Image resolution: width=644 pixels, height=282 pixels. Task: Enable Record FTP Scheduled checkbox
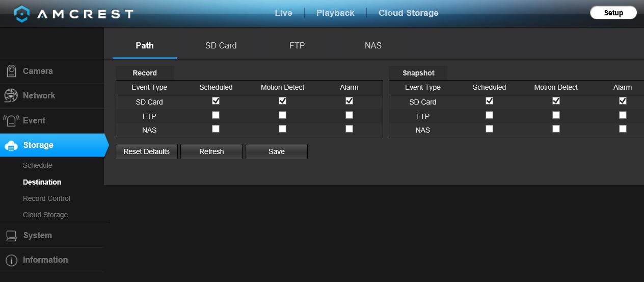(x=216, y=115)
